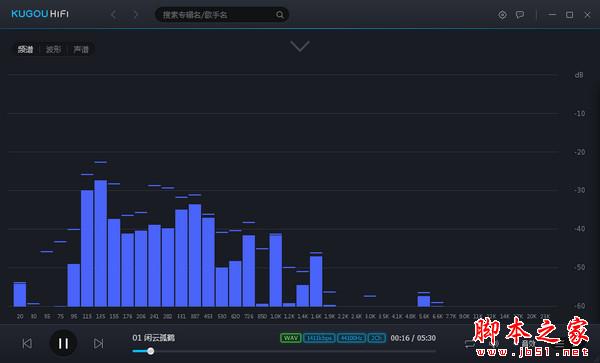The image size is (600, 363).
Task: Click the green WAV format badge
Action: pos(291,338)
